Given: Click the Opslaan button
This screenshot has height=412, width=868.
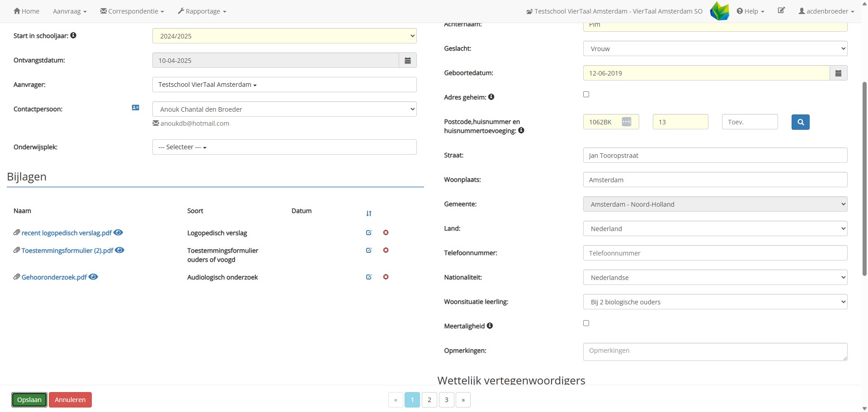Looking at the screenshot, I should pos(29,400).
